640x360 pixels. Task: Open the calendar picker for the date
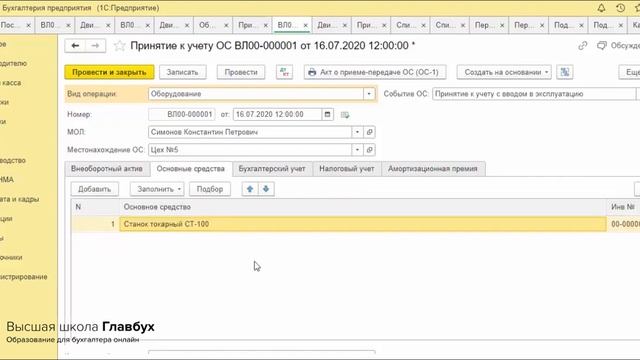tap(327, 114)
